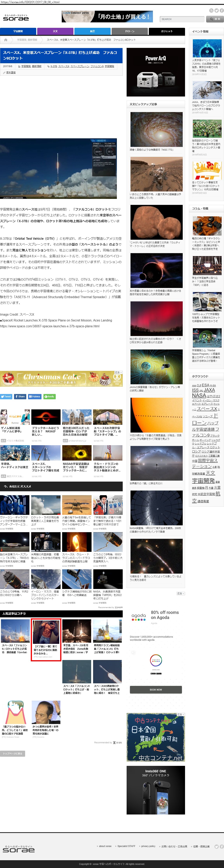This screenshot has height=868, width=224.
Task: Select the ドローン navigation tab
Action: click(x=130, y=31)
